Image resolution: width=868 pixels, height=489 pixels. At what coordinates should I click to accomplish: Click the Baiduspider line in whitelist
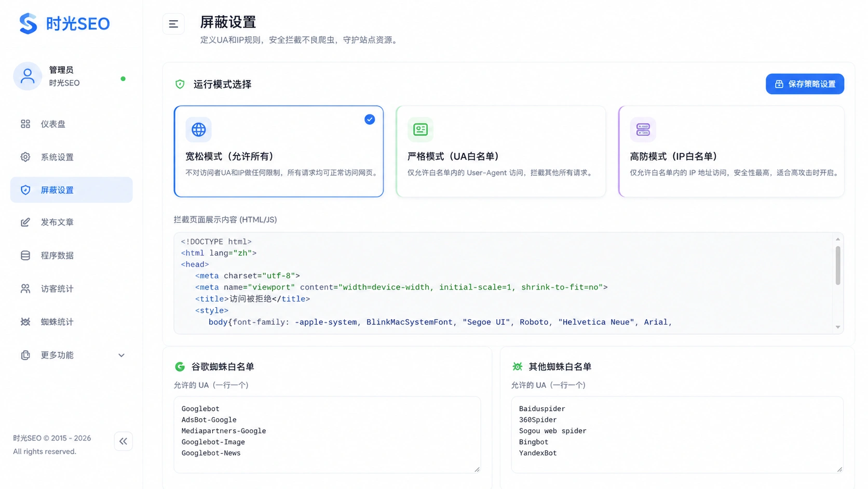coord(542,409)
